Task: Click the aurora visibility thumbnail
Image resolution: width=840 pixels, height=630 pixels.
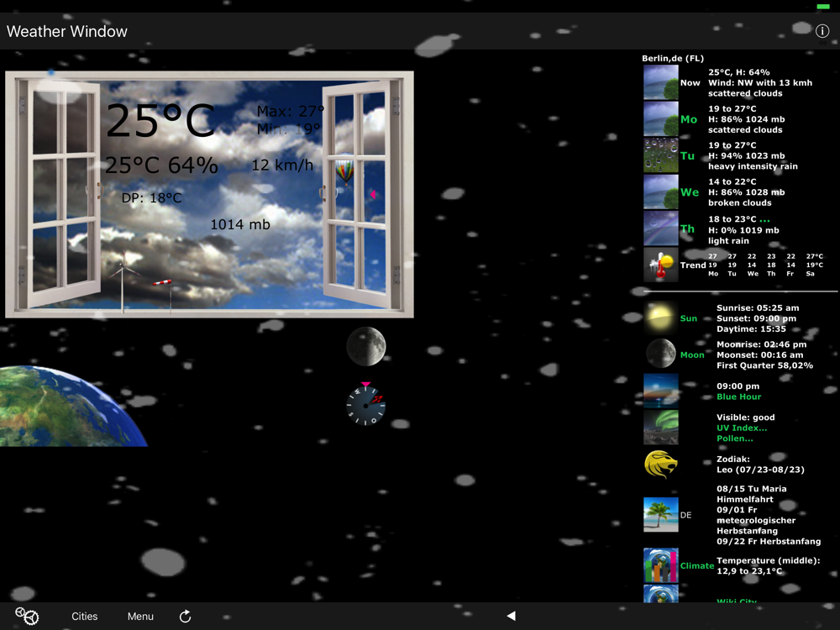Action: (x=660, y=427)
